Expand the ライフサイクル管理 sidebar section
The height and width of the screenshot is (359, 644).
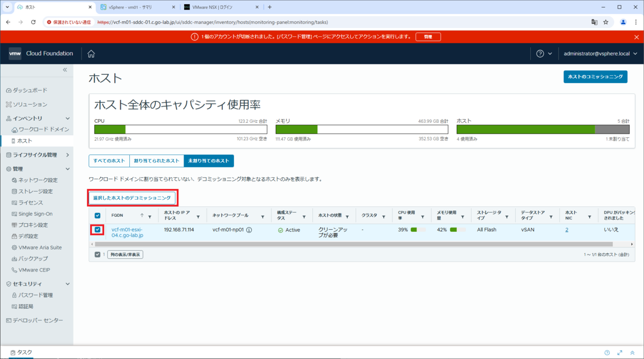tap(68, 155)
